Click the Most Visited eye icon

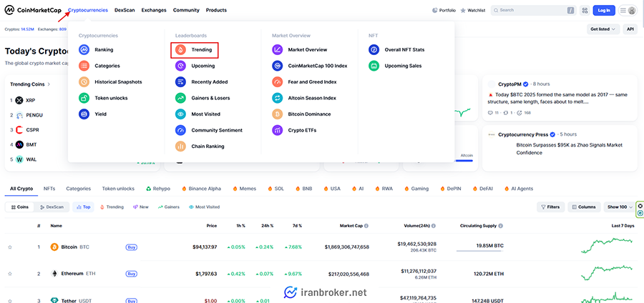(180, 114)
